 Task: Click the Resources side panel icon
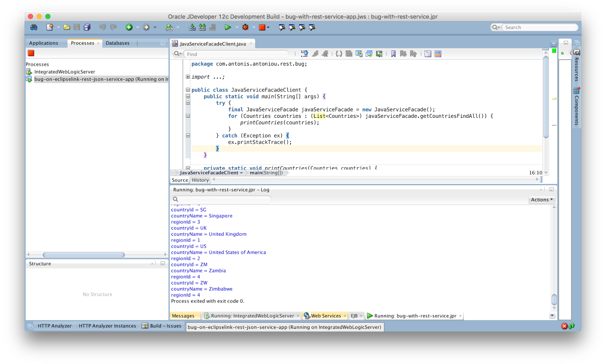click(577, 52)
